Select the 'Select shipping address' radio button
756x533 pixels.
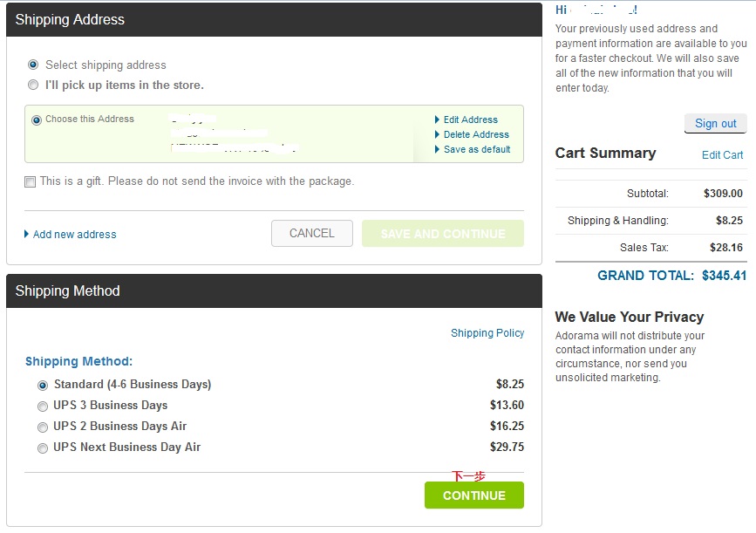click(33, 65)
